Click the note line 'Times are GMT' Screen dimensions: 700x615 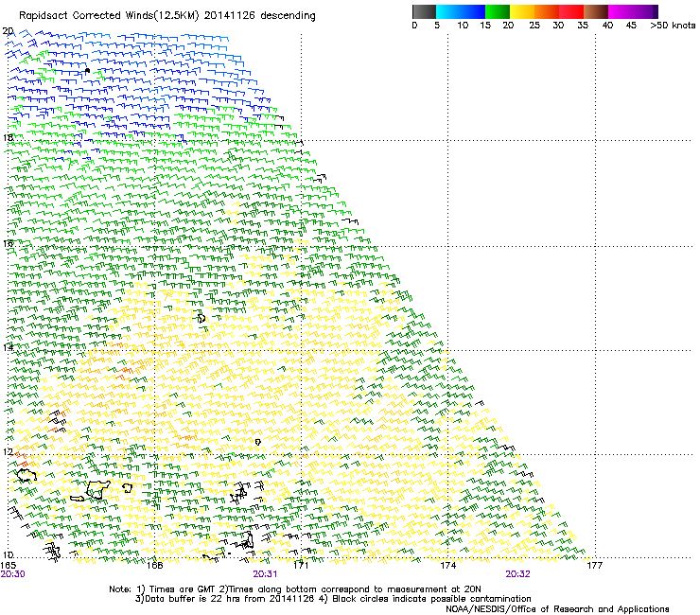182,589
